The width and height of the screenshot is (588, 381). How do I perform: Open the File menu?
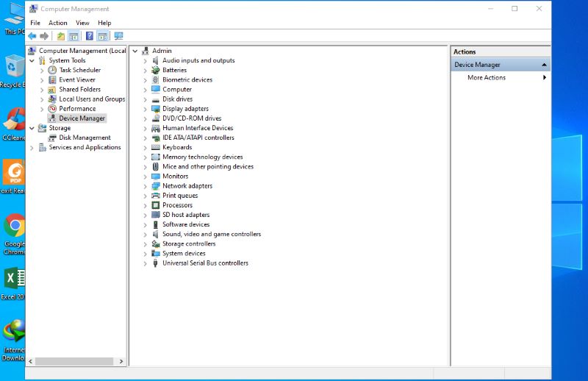click(x=35, y=23)
